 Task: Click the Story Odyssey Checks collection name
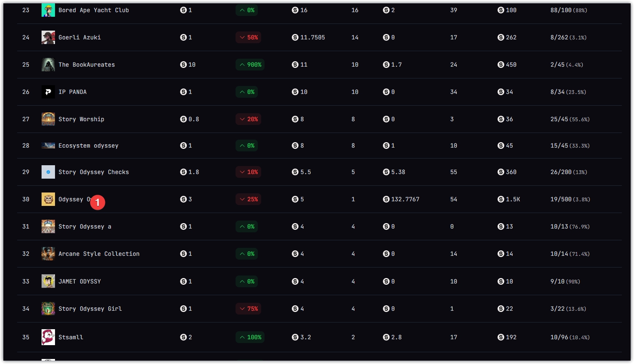click(x=94, y=172)
